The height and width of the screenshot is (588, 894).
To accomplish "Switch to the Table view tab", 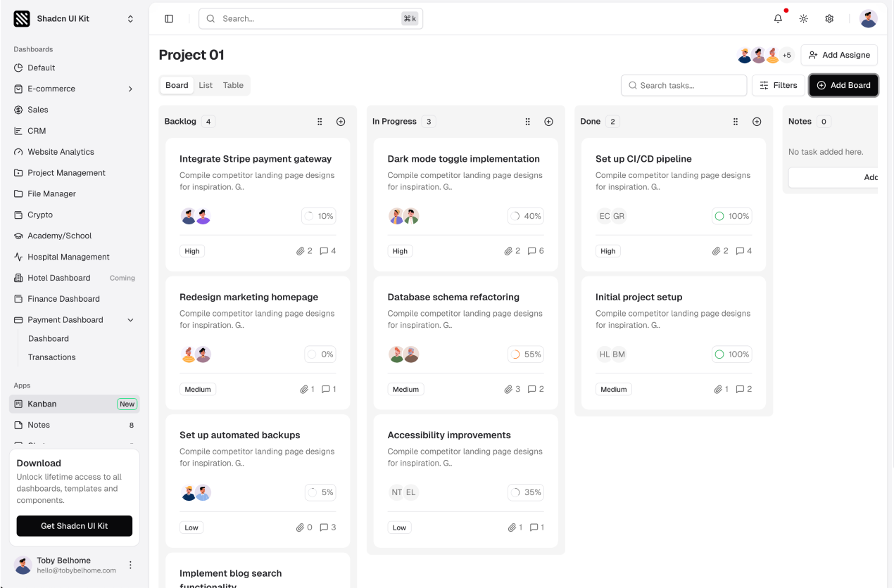I will [233, 85].
